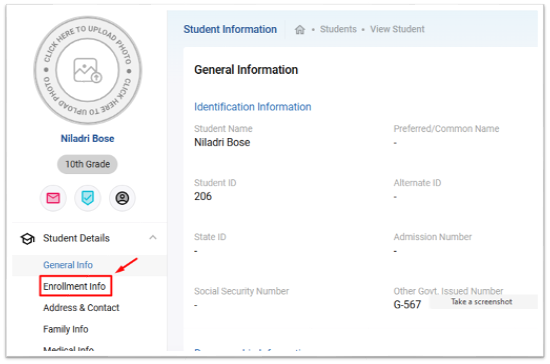Select Address & Contact in sidebar
The image size is (550, 364).
(x=81, y=308)
